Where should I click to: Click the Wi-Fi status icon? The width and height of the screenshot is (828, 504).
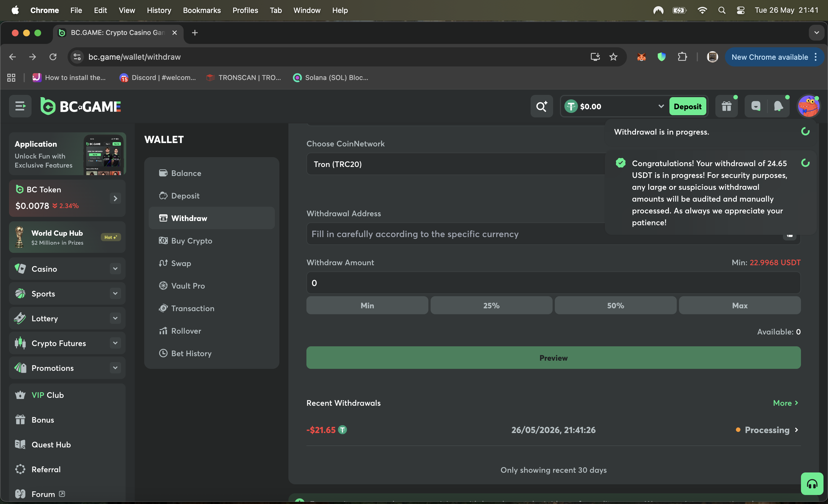coord(702,10)
